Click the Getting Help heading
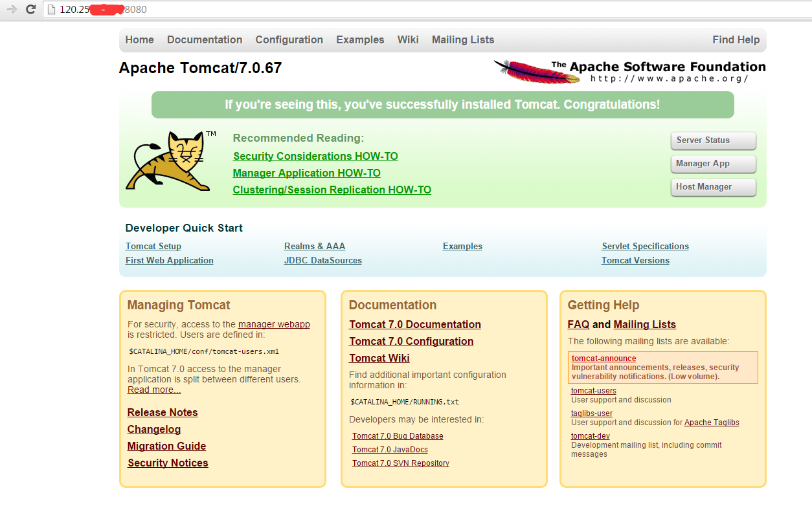 coord(603,305)
